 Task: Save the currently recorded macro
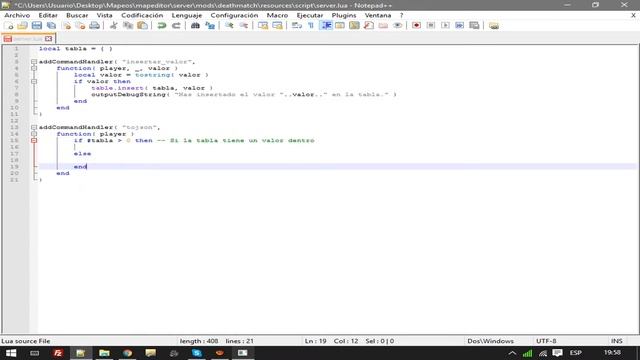coord(474,26)
